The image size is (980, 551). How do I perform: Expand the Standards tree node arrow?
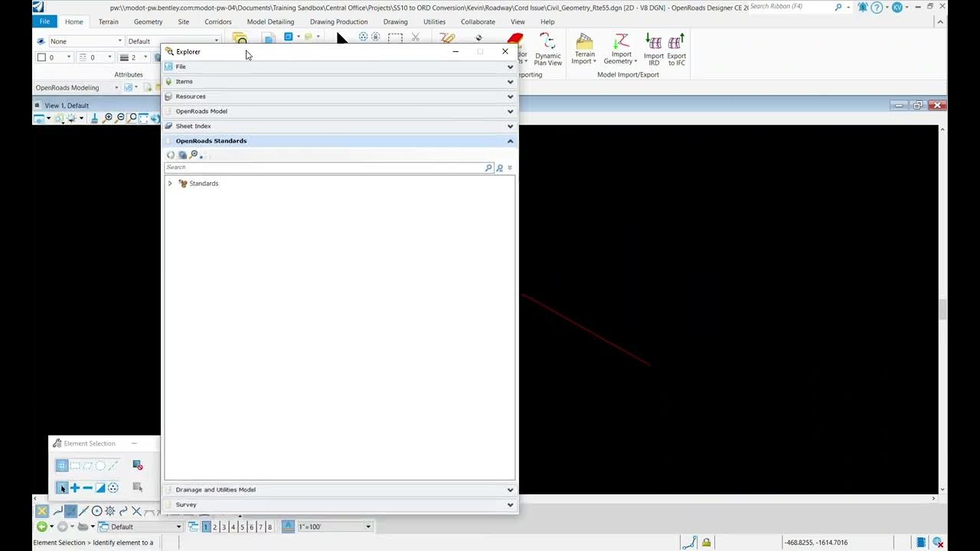coord(170,184)
